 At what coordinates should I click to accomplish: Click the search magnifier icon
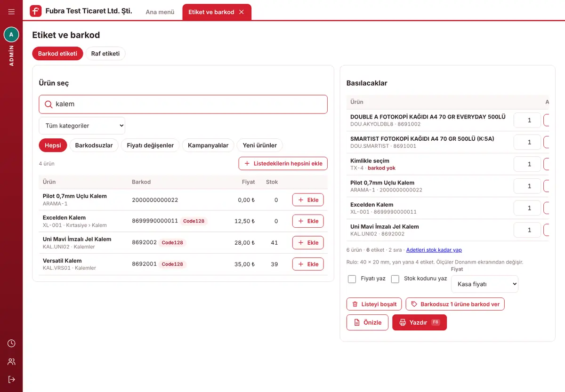click(x=48, y=104)
